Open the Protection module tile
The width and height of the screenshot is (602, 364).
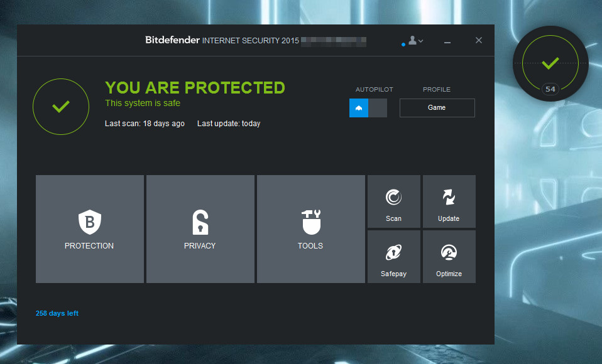90,229
